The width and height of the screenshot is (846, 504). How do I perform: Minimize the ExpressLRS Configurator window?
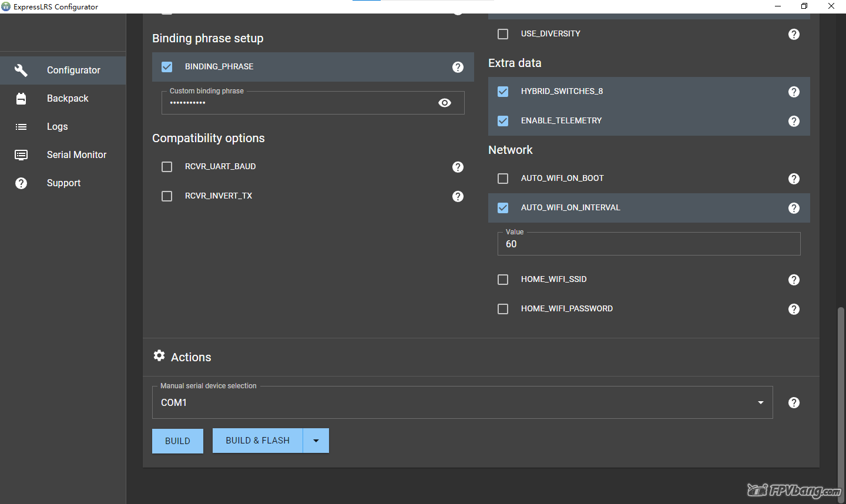(778, 6)
